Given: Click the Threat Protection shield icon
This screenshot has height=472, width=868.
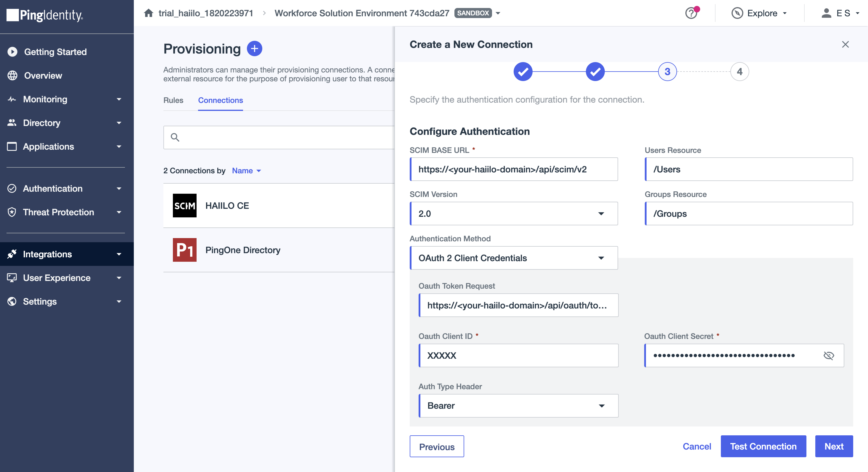Looking at the screenshot, I should pyautogui.click(x=12, y=212).
